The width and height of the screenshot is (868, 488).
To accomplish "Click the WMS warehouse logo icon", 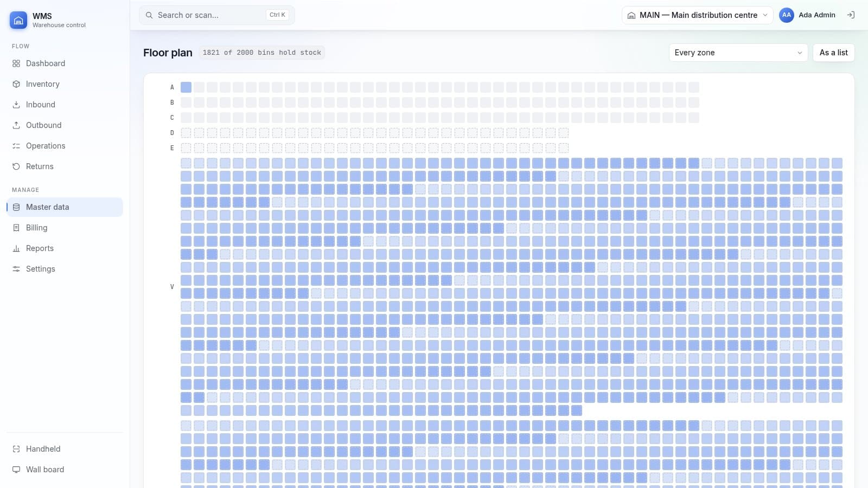I will pyautogui.click(x=18, y=20).
